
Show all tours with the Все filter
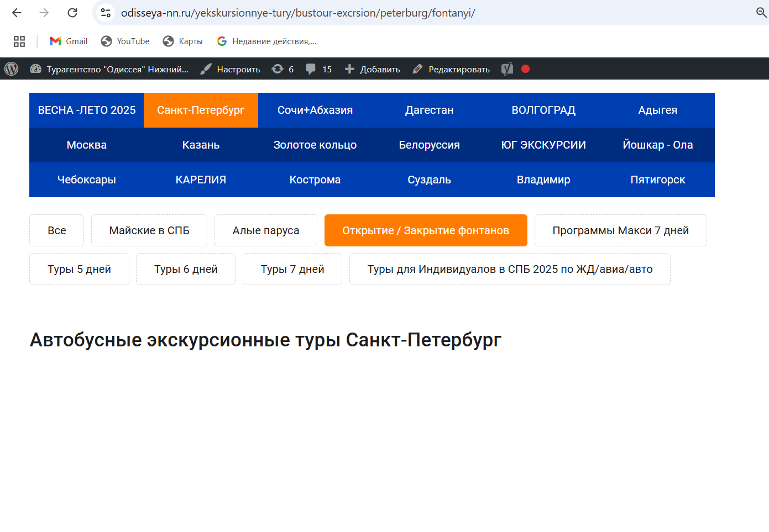[57, 230]
